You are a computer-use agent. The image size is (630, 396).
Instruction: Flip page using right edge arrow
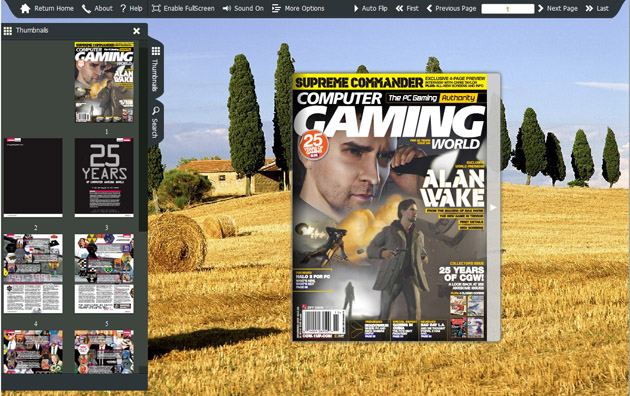493,207
